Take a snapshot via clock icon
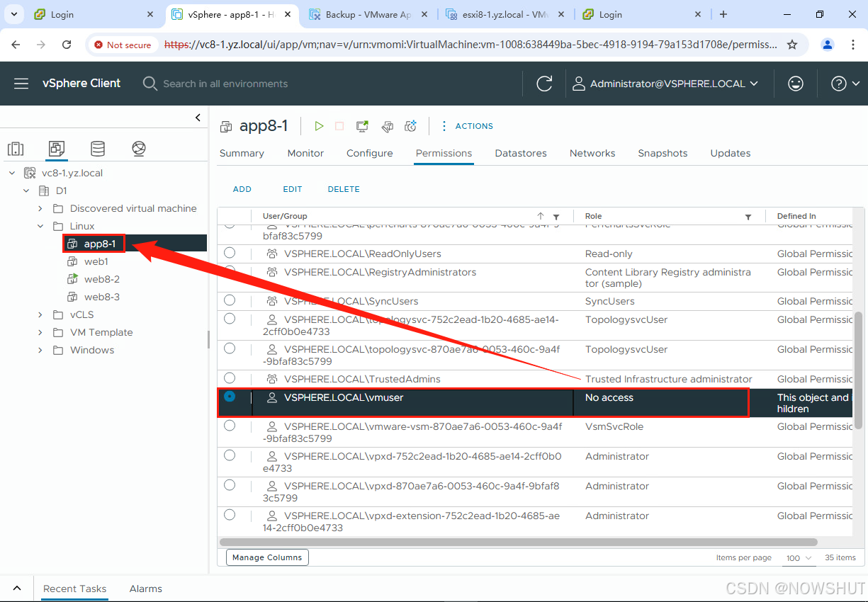This screenshot has width=868, height=602. [x=410, y=126]
